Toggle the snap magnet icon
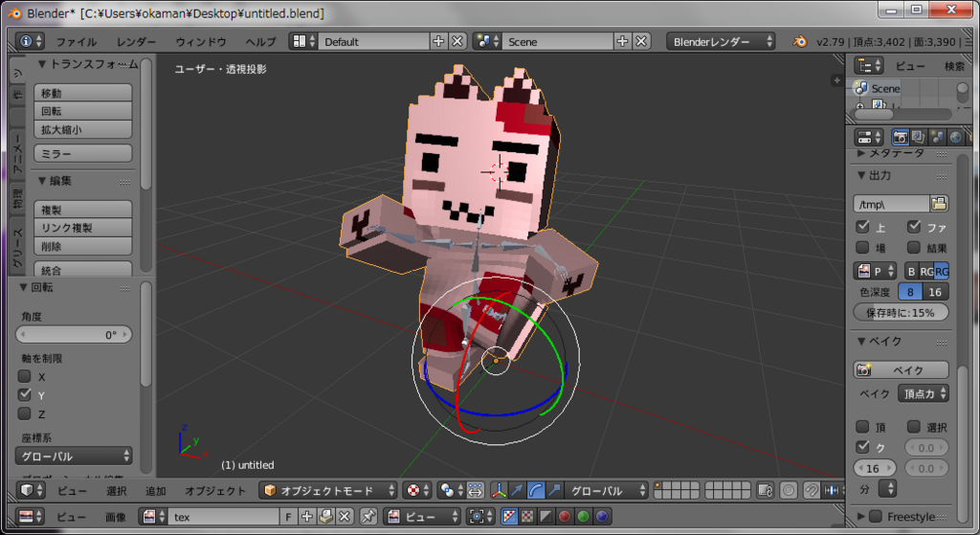This screenshot has height=535, width=980. pos(812,491)
